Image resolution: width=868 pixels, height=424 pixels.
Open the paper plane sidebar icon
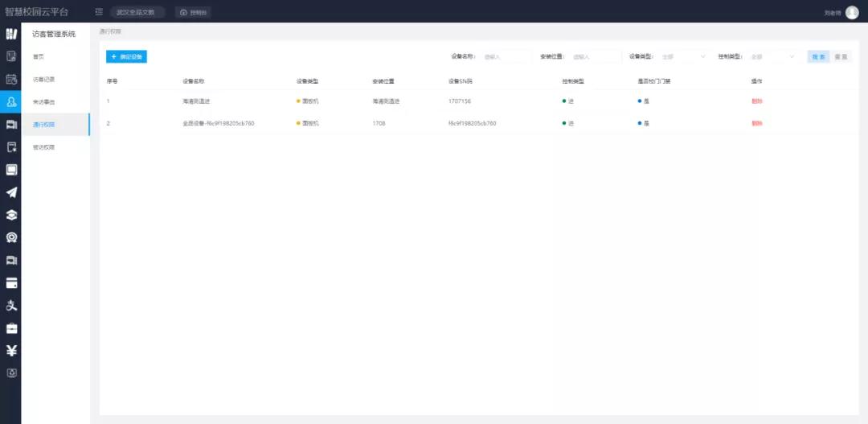[11, 192]
